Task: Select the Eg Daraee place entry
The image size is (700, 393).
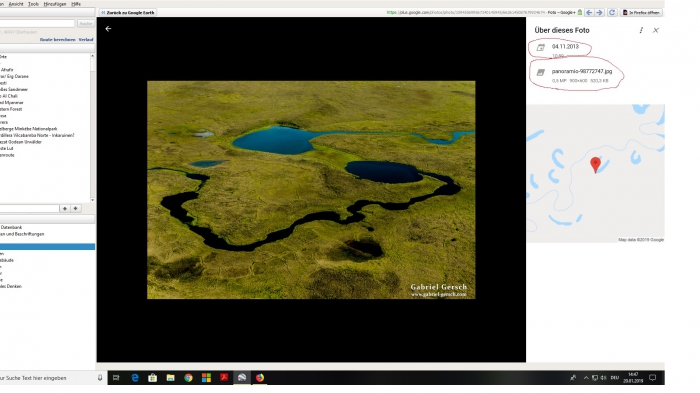Action: (14, 76)
